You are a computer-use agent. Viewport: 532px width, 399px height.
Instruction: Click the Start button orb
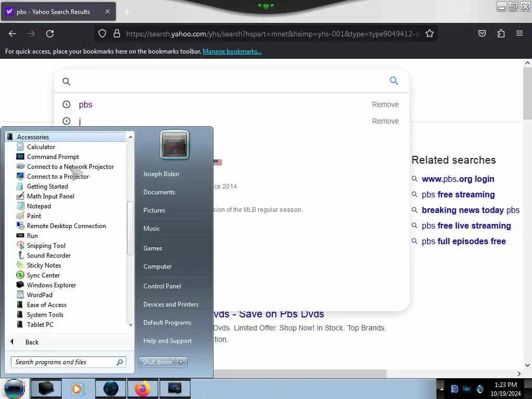(14, 389)
